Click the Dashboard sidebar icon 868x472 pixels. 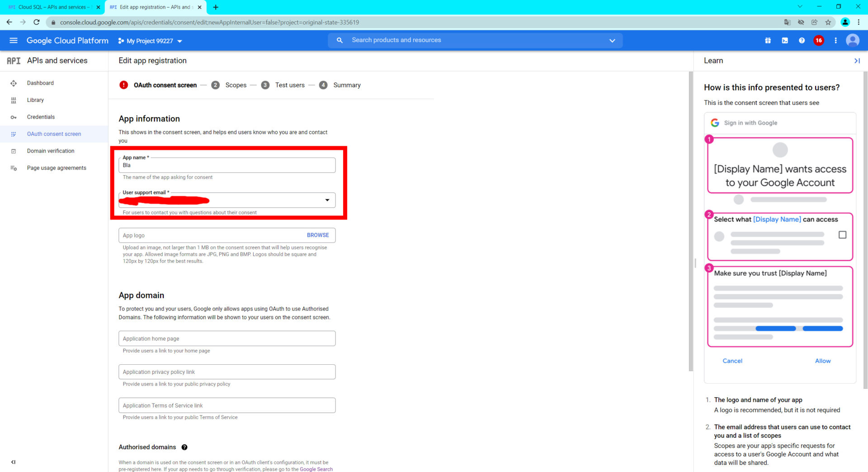[x=14, y=83]
